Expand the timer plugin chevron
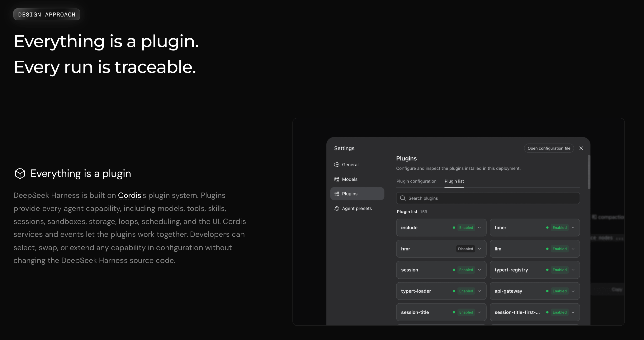Viewport: 644px width, 340px height. 573,228
